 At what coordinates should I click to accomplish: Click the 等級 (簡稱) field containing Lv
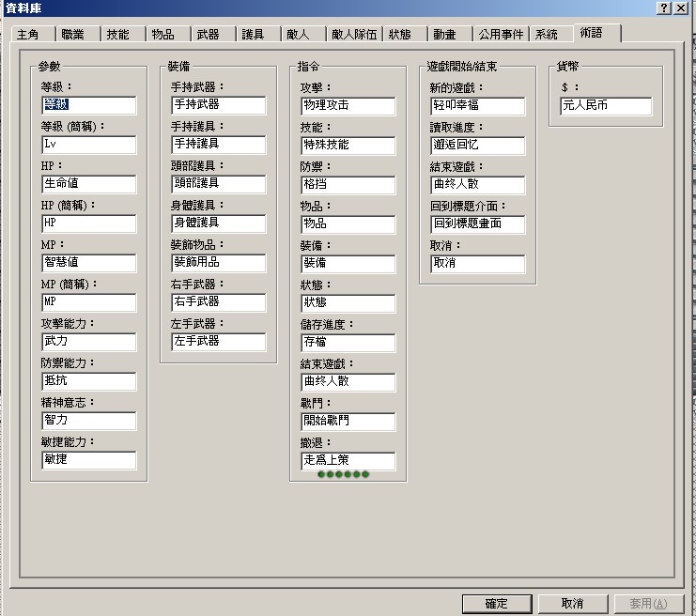click(89, 145)
